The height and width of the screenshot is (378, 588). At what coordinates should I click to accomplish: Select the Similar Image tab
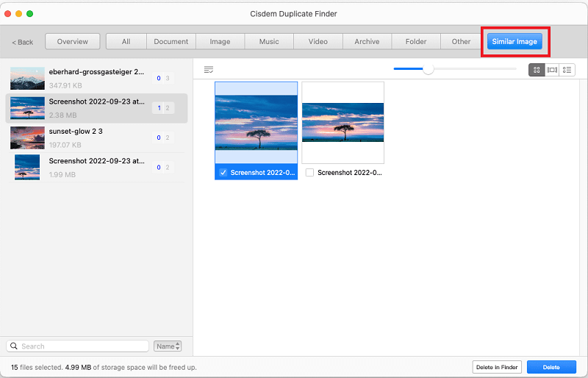(x=514, y=42)
